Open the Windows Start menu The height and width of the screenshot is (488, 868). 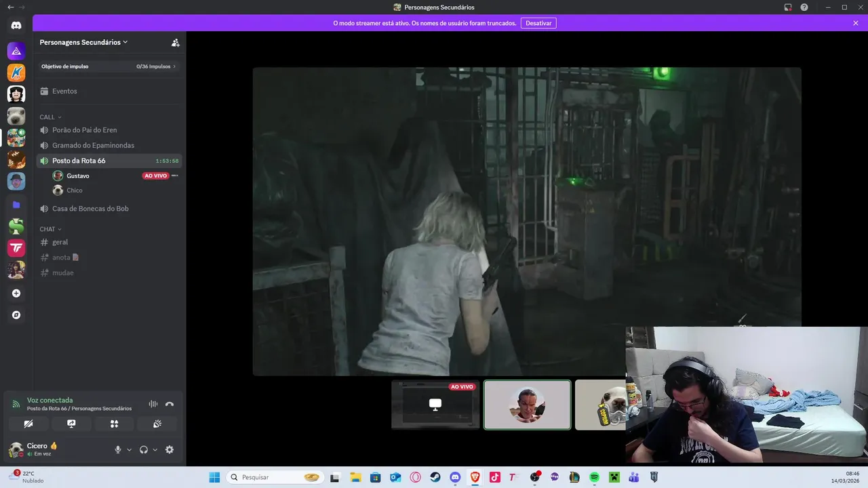point(214,477)
